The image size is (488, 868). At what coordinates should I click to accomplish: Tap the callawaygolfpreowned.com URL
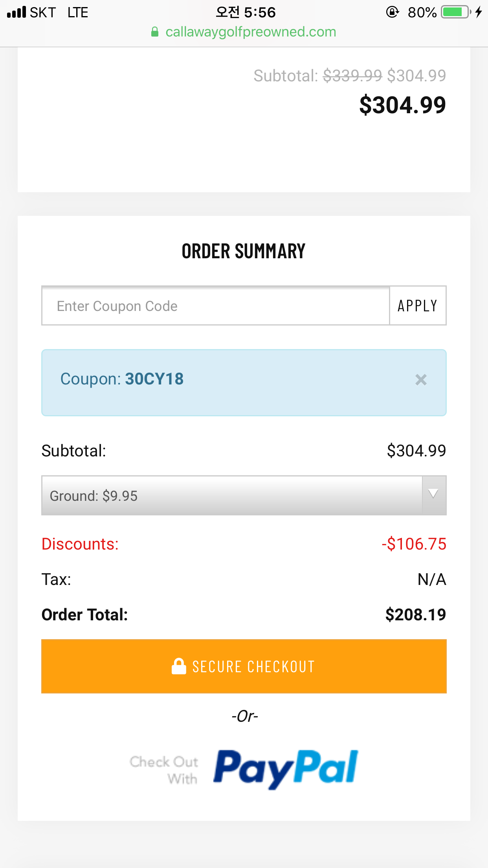click(x=251, y=32)
